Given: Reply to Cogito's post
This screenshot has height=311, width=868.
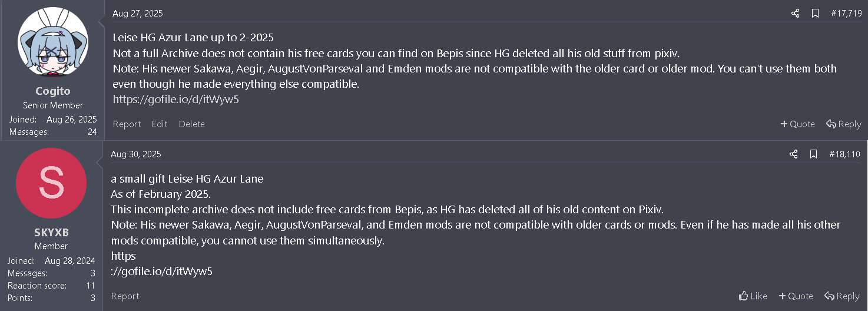Looking at the screenshot, I should [x=843, y=124].
